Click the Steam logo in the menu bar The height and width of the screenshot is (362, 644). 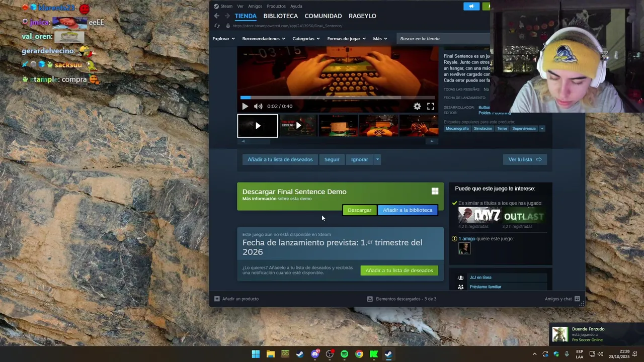click(x=216, y=6)
